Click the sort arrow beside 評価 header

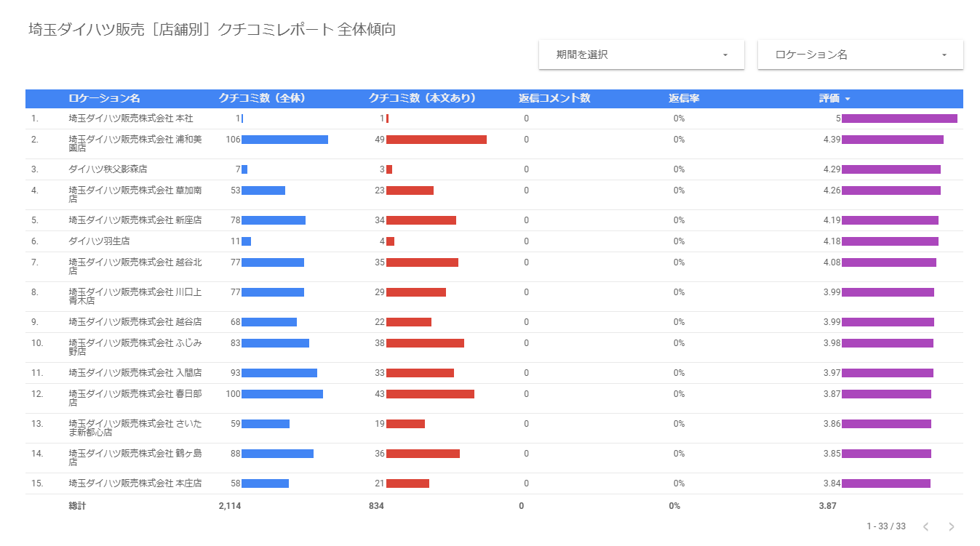[848, 99]
